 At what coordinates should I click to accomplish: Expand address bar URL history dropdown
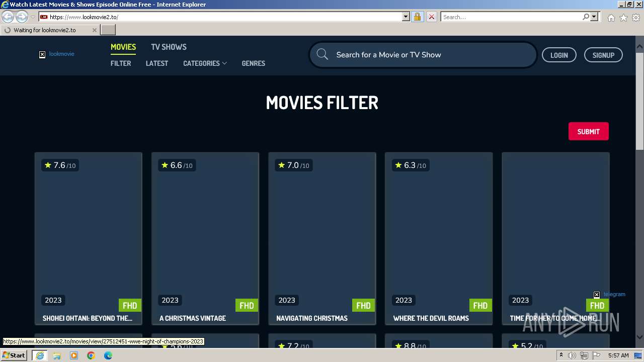click(406, 17)
